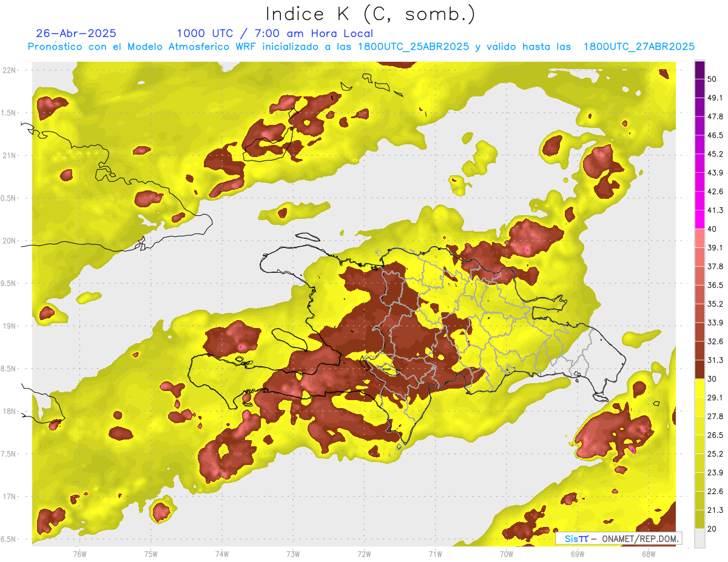
Task: Click the colorbar value "21.3"
Action: (x=715, y=510)
